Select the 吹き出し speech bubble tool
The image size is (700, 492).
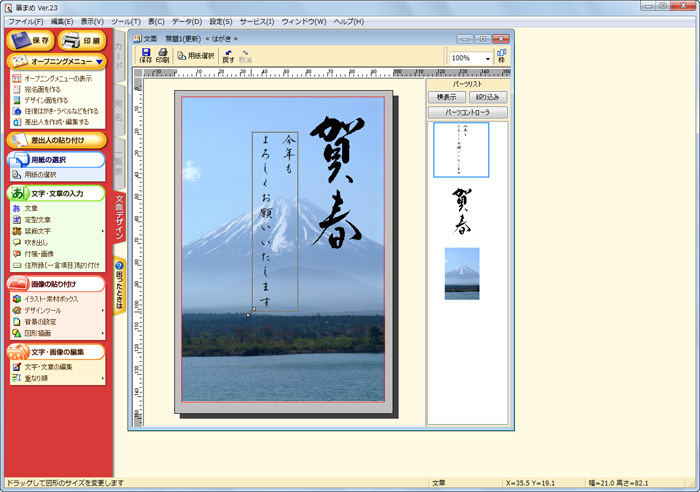(x=37, y=242)
